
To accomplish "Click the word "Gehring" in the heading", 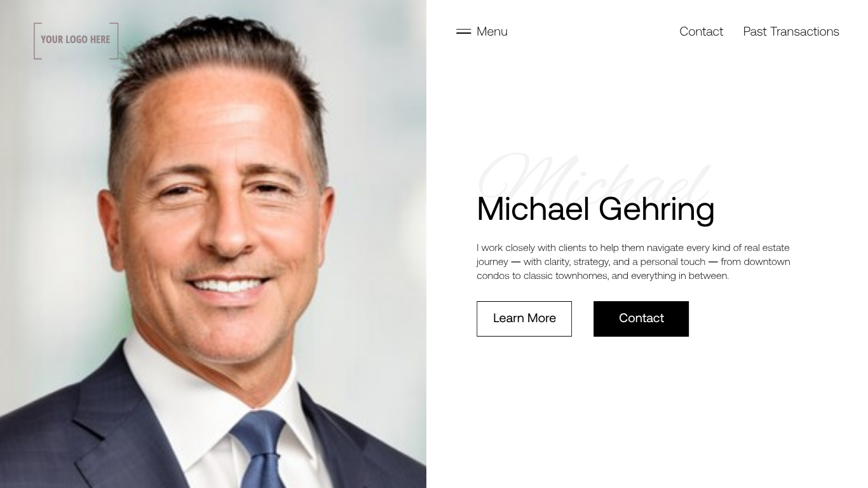I will [656, 210].
